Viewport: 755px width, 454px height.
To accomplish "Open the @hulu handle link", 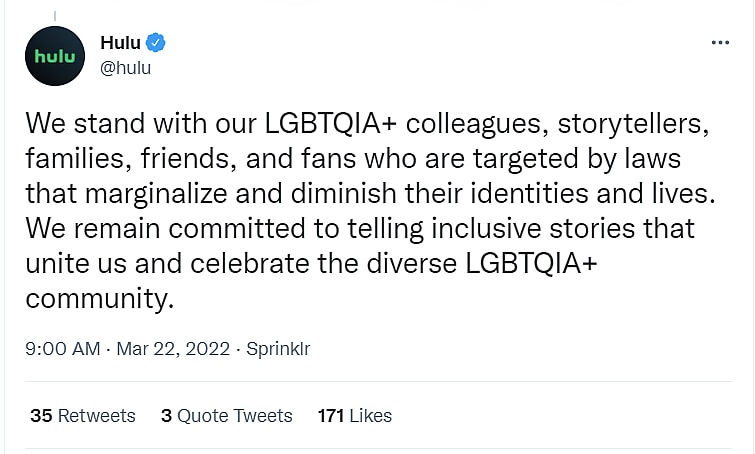I will pos(125,68).
